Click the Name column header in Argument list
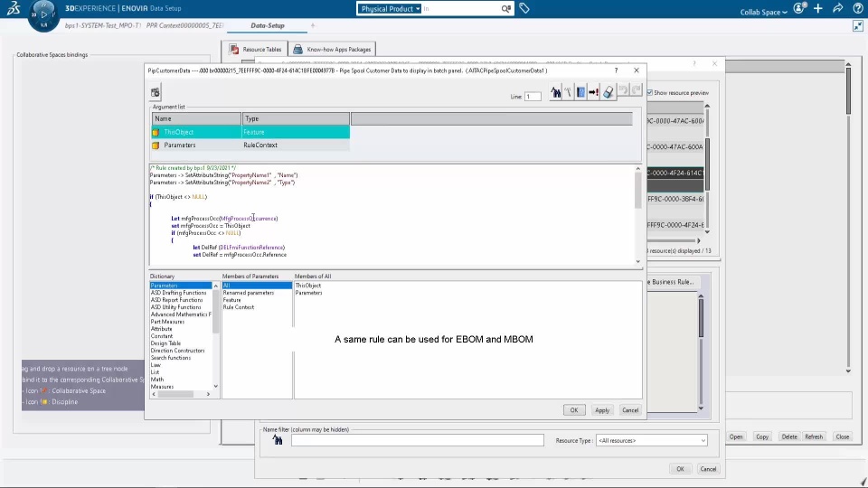Screen dimensions: 868x488 pyautogui.click(x=196, y=118)
